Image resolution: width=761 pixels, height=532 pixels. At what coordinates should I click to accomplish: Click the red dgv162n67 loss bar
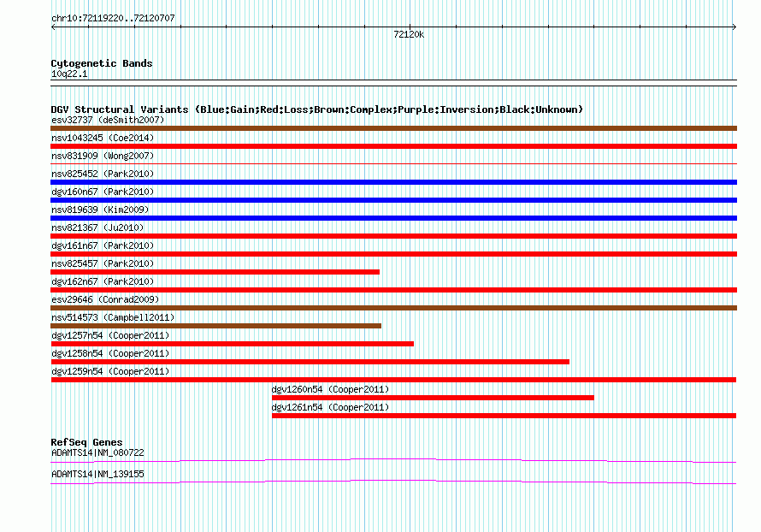click(393, 290)
